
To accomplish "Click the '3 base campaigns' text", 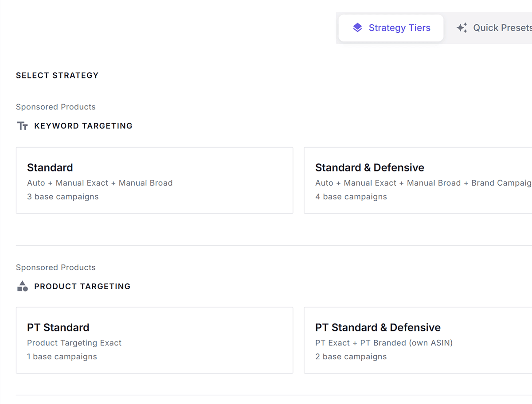I will click(x=63, y=197).
